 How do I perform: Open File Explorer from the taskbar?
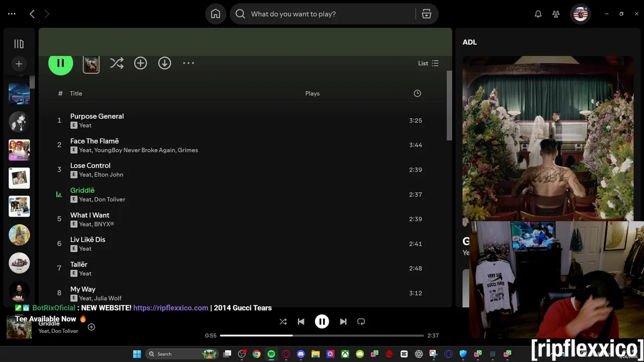click(x=315, y=354)
